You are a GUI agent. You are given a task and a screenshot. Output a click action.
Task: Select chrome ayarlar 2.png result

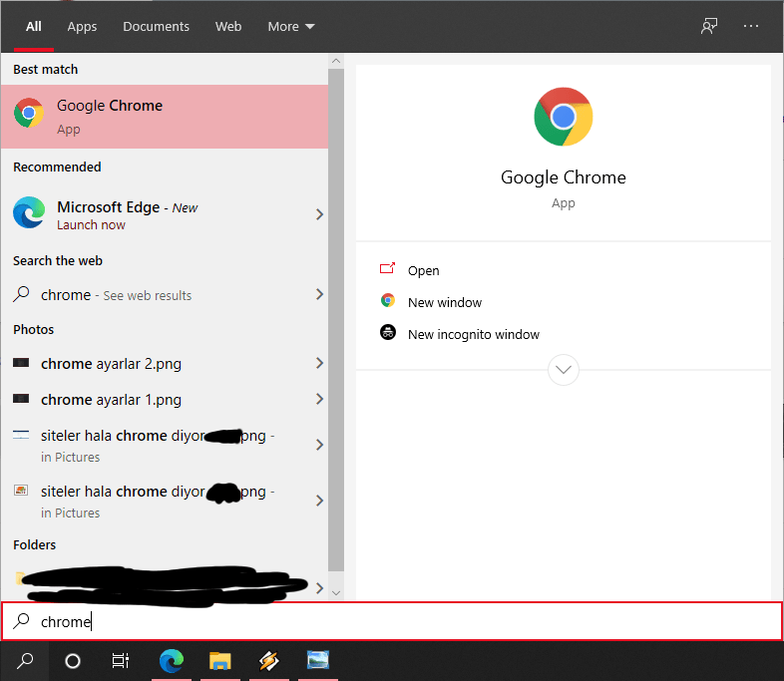(x=165, y=363)
